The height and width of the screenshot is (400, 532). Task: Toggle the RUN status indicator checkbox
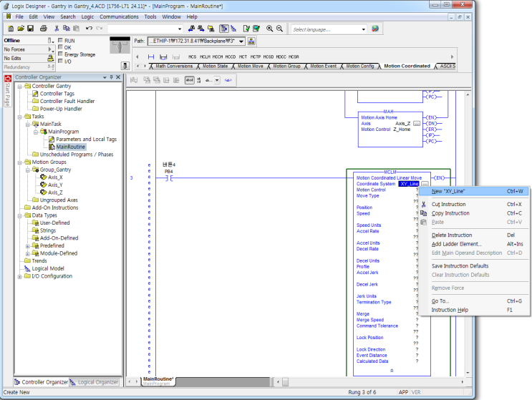[x=60, y=41]
